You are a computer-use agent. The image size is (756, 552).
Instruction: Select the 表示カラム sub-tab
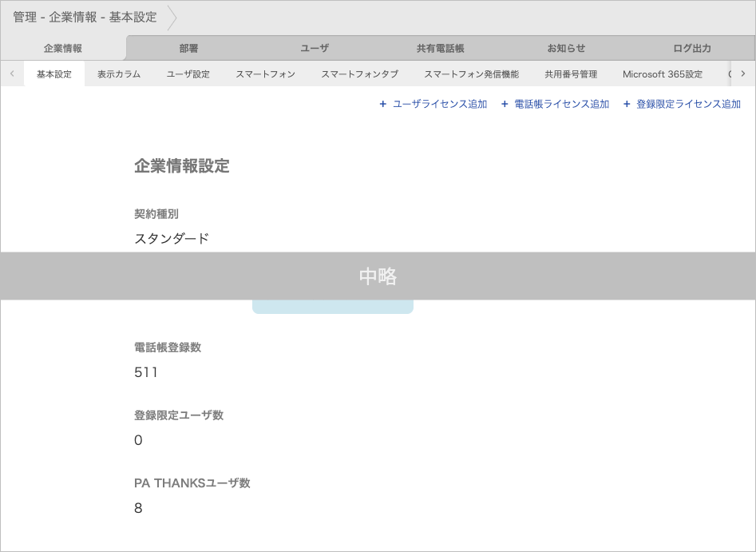[x=119, y=74]
